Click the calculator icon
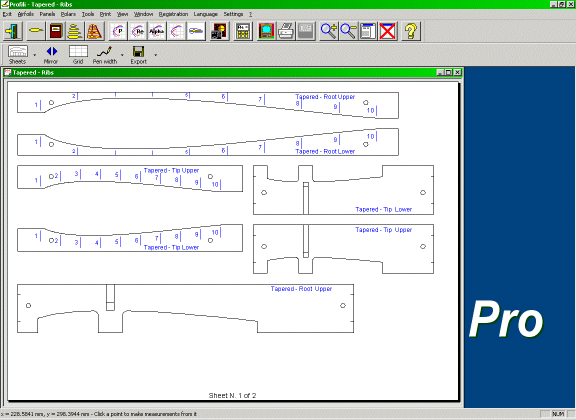The height and width of the screenshot is (420, 576). coord(242,31)
